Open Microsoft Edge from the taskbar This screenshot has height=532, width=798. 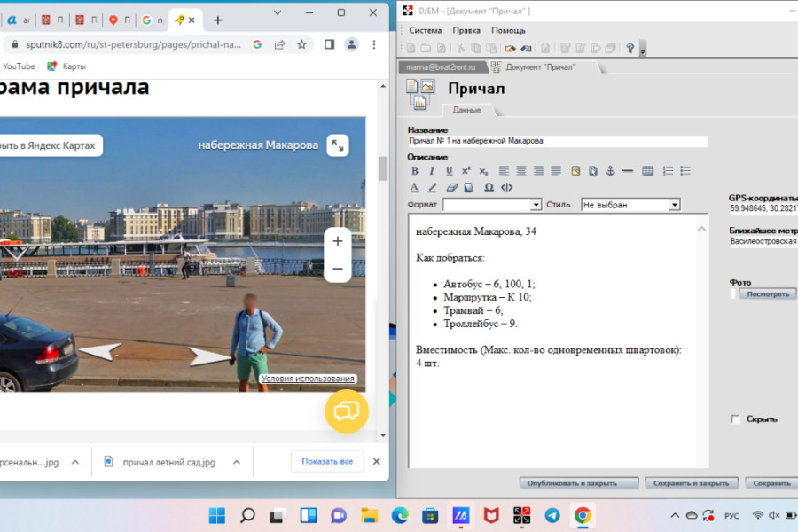tap(400, 516)
